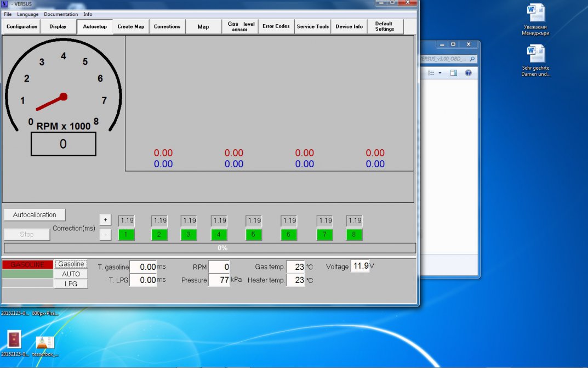The width and height of the screenshot is (588, 368).
Task: Toggle the Explorer preview pane icon
Action: pyautogui.click(x=454, y=73)
